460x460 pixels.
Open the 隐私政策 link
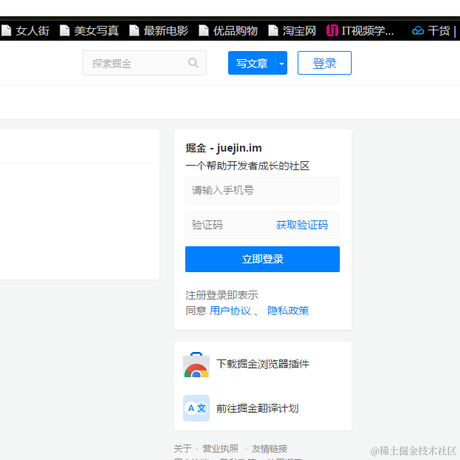pos(288,311)
